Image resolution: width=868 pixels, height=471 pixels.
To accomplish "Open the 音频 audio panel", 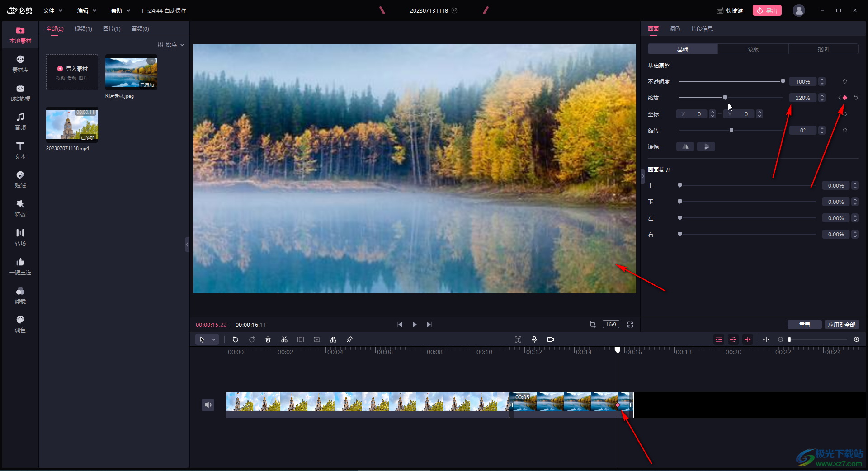I will tap(20, 122).
